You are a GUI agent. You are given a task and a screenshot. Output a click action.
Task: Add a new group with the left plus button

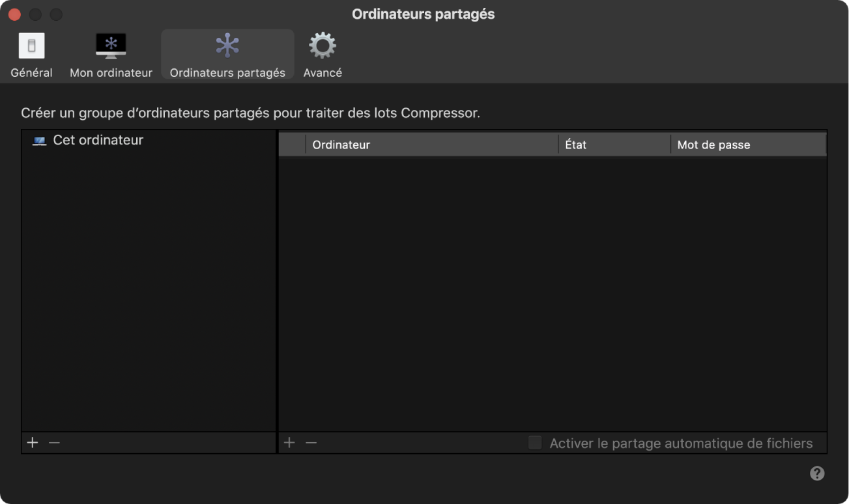pyautogui.click(x=32, y=442)
